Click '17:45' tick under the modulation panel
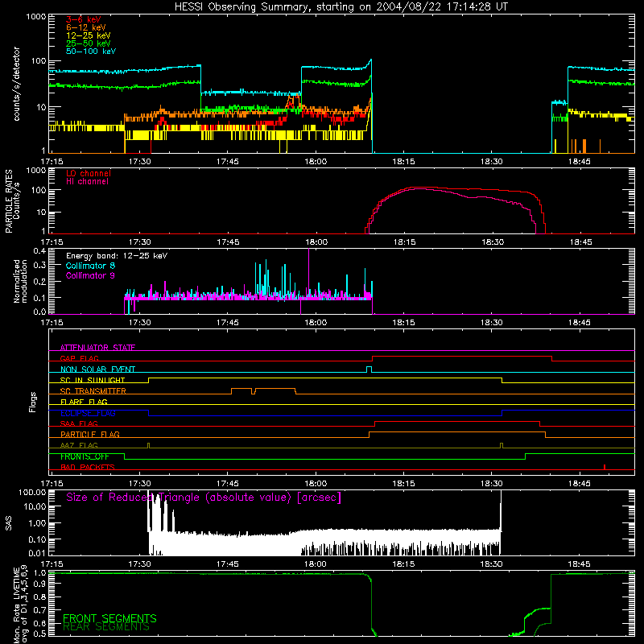The width and height of the screenshot is (644, 644). 228,323
